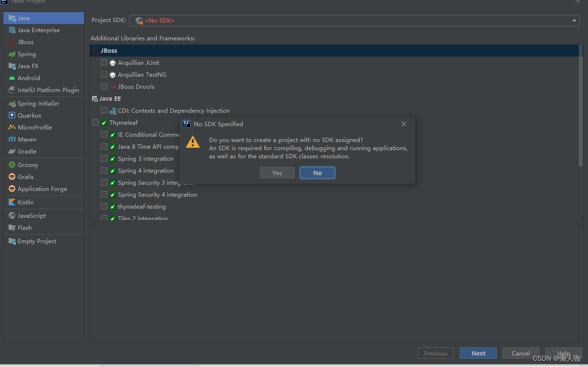This screenshot has height=367, width=588.
Task: Click the JBoss icon in project list
Action: [x=12, y=42]
